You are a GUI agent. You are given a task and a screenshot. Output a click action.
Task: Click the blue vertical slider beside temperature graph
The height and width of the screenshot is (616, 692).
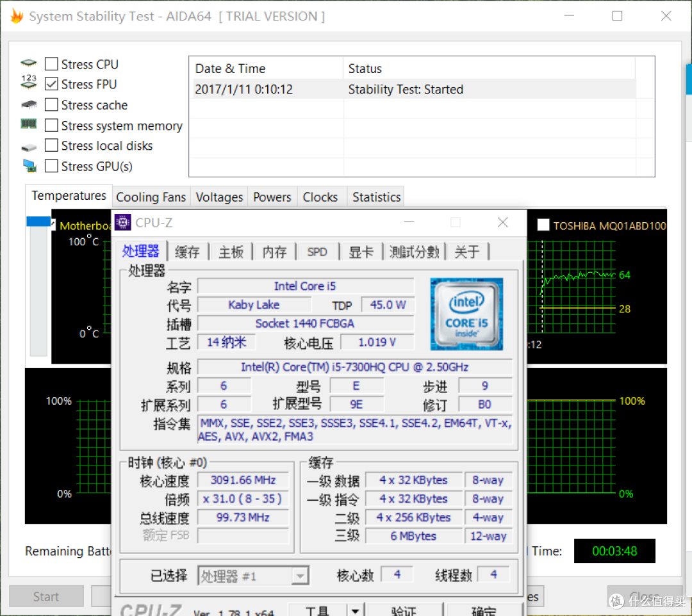[x=38, y=221]
